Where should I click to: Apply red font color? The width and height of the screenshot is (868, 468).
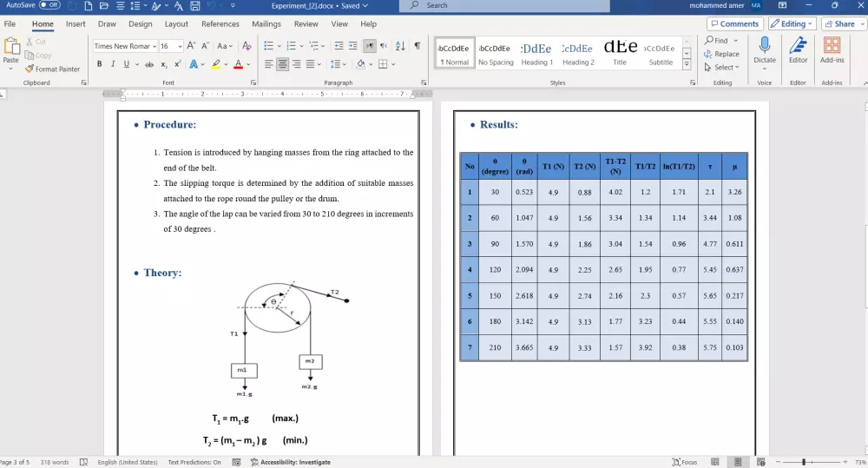(x=238, y=64)
